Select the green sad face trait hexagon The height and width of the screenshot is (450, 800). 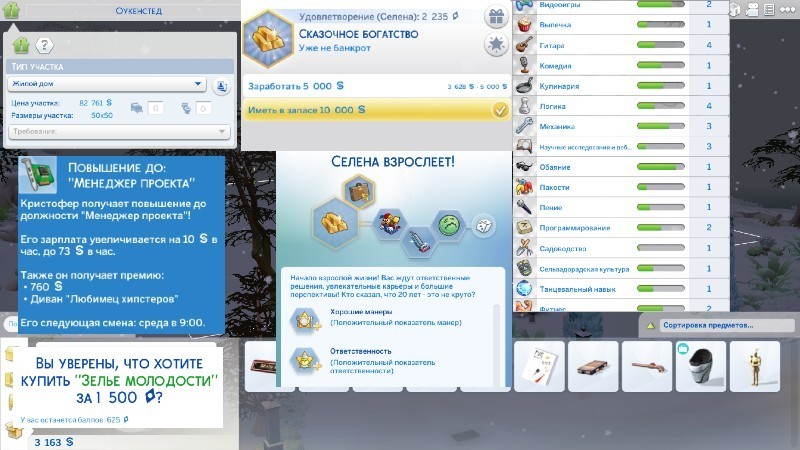(x=449, y=224)
